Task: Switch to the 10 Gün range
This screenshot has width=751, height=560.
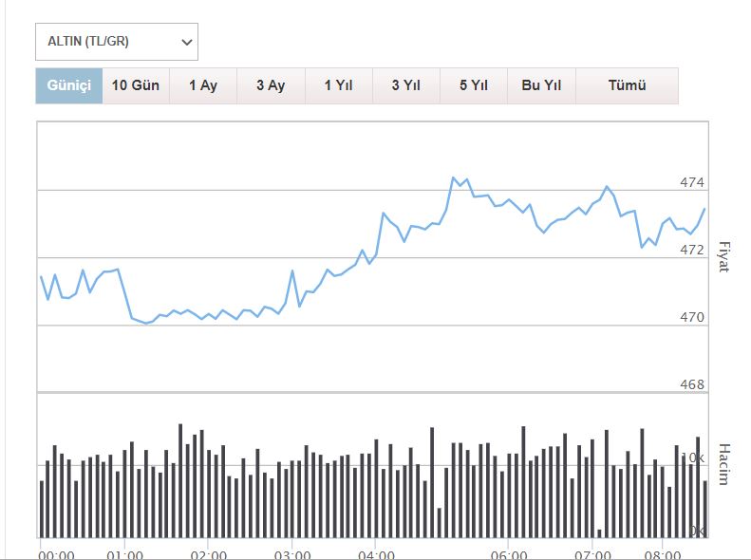Action: (136, 85)
